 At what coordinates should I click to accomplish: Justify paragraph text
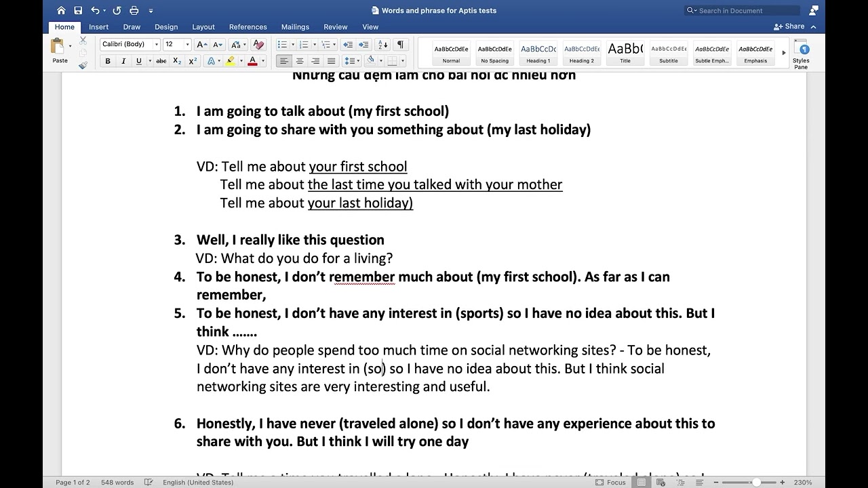point(331,61)
